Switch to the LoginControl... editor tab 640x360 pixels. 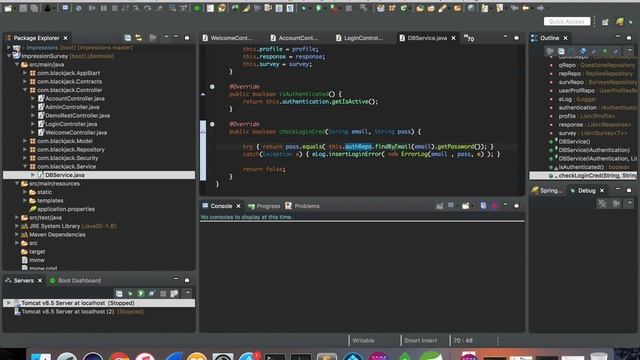pos(360,38)
